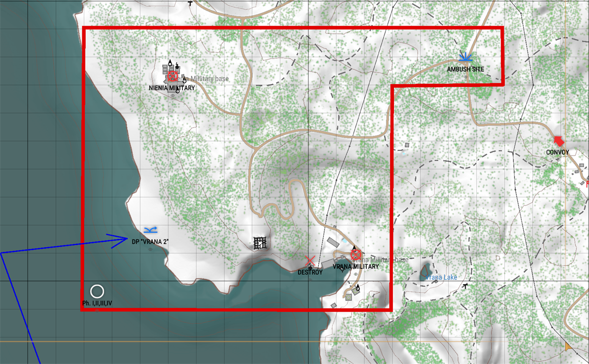The height and width of the screenshot is (364, 589).
Task: Click the orange triangle marker at bottom right
Action: point(569,346)
